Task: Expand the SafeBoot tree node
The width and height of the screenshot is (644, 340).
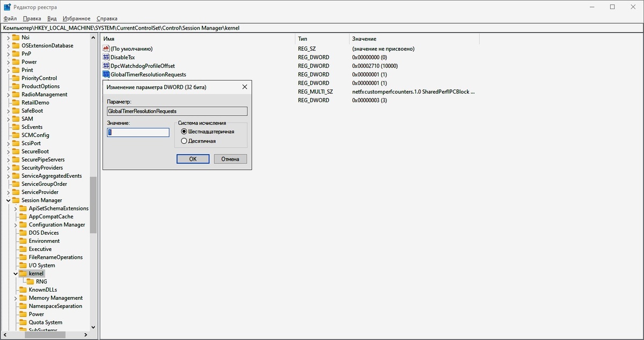Action: 8,111
